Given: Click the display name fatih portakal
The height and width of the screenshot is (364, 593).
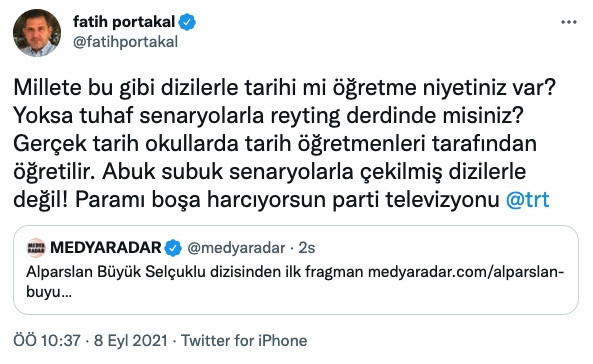Looking at the screenshot, I should (x=124, y=22).
